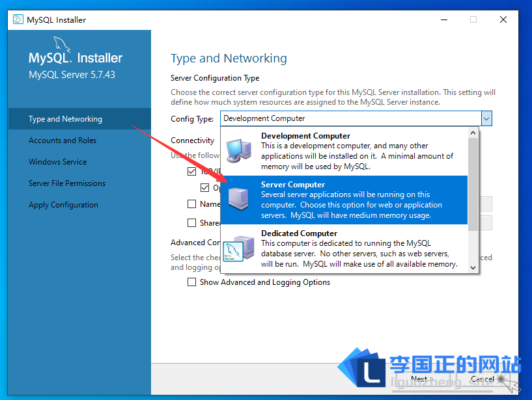The image size is (532, 400).
Task: Close the MySQL Installer window
Action: tap(503, 20)
